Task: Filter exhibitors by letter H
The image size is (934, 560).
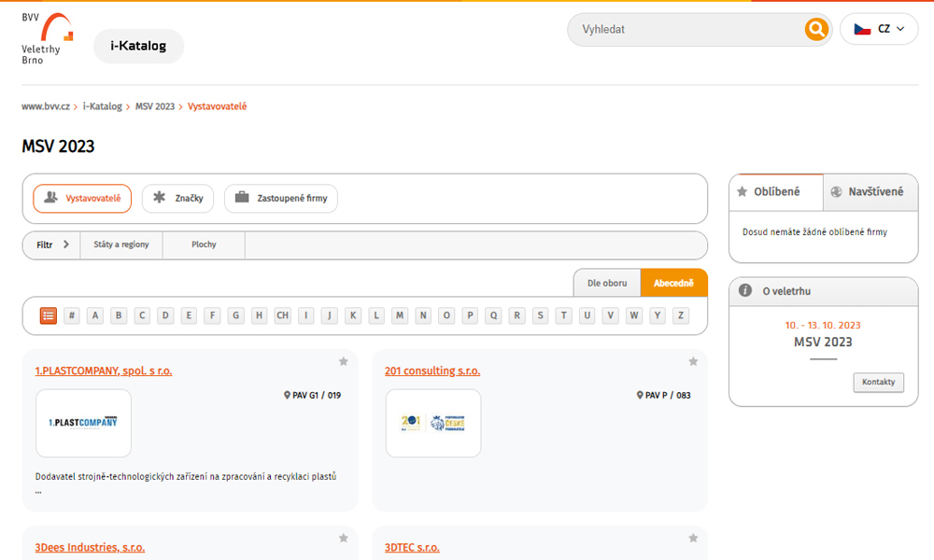Action: click(x=259, y=315)
